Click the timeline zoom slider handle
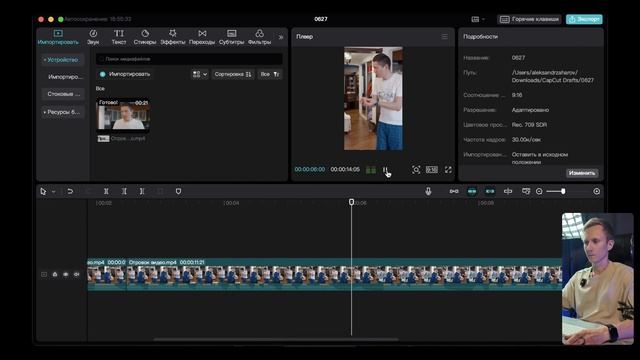 [563, 191]
